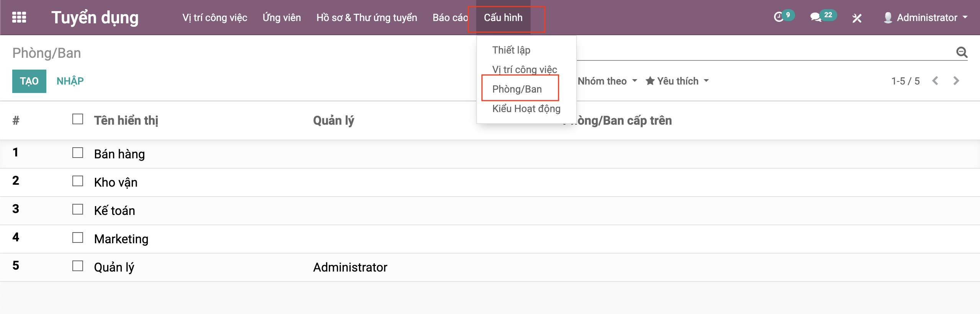This screenshot has height=314, width=980.
Task: Tick the select-all header checkbox
Action: click(78, 119)
